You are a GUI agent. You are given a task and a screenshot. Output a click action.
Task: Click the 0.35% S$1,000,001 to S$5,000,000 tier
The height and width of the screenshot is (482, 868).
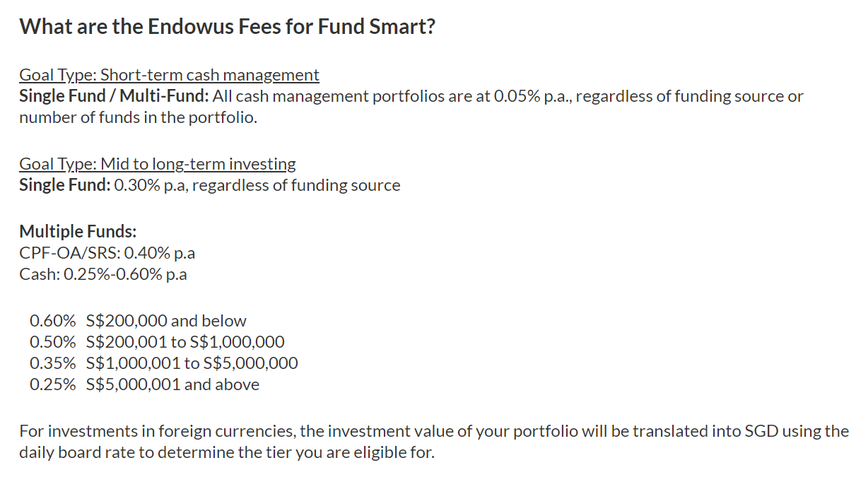(x=164, y=363)
